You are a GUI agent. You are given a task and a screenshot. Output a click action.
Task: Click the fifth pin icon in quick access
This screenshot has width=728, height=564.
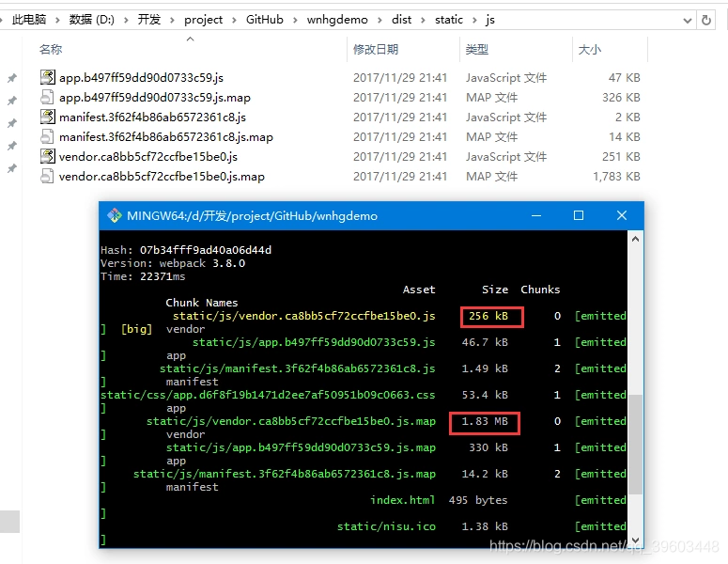point(12,167)
